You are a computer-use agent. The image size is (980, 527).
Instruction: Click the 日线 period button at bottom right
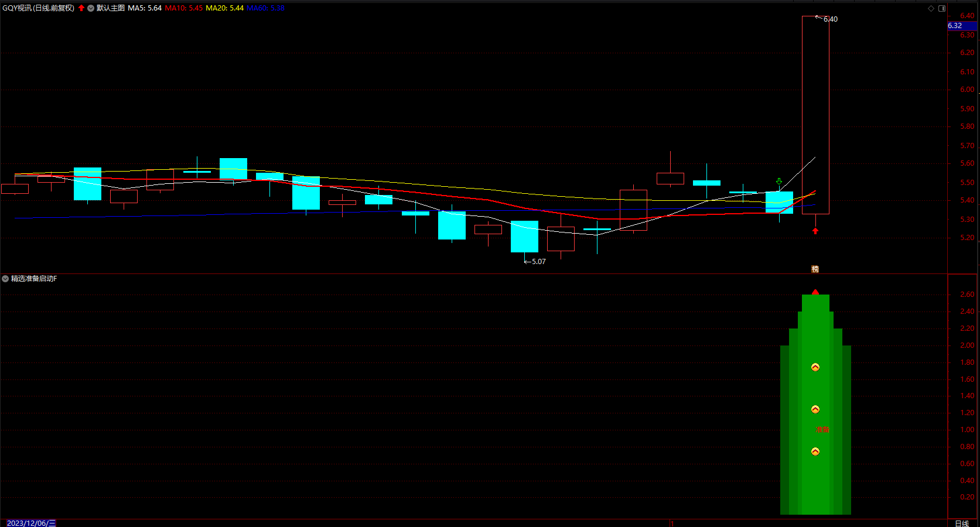pos(962,523)
